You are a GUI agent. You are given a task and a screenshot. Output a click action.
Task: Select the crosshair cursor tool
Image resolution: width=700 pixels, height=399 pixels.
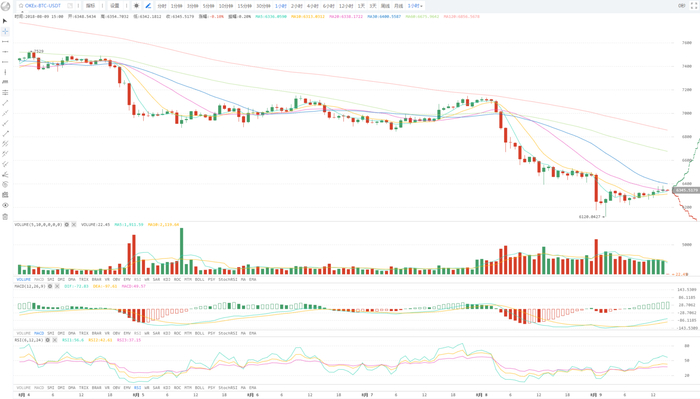pyautogui.click(x=5, y=31)
